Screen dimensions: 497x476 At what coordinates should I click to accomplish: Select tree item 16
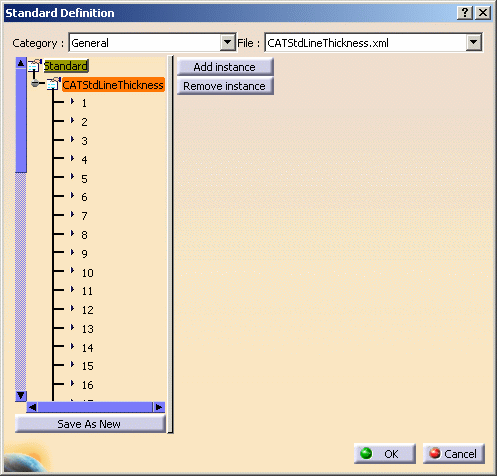88,385
